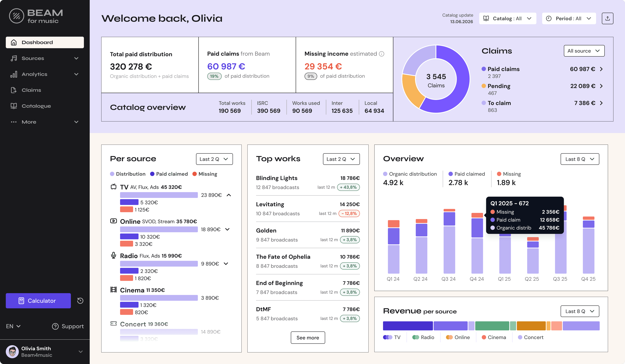Viewport: 625px width, 364px height.
Task: Click the Beam for music logo
Action: 36,16
